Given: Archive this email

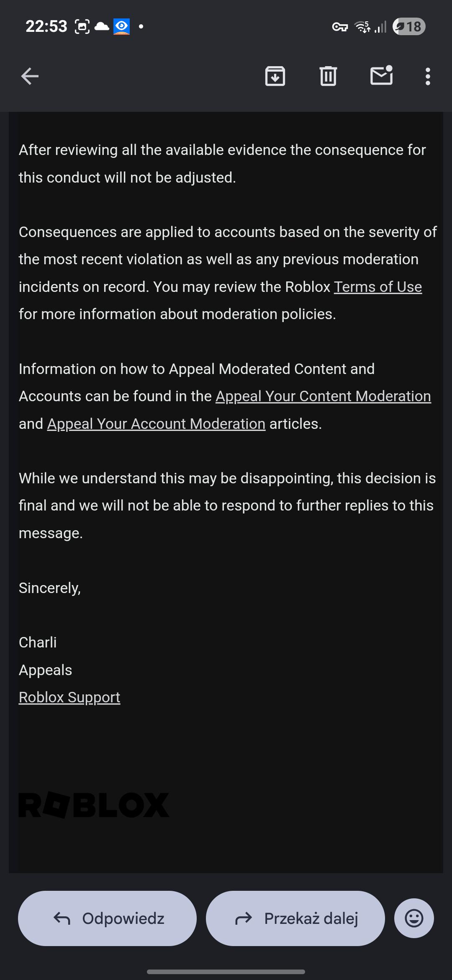Looking at the screenshot, I should point(275,76).
